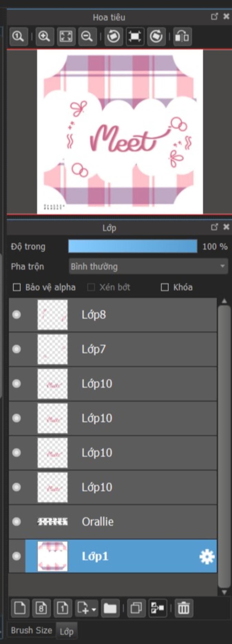Enable the Bảo vệ alpha checkbox

tap(17, 287)
